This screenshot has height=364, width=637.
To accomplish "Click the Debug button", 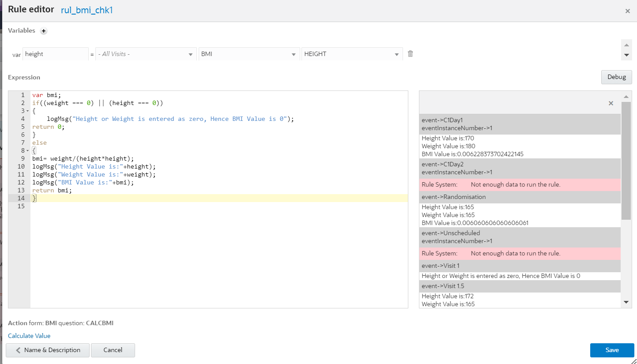I will pos(616,77).
